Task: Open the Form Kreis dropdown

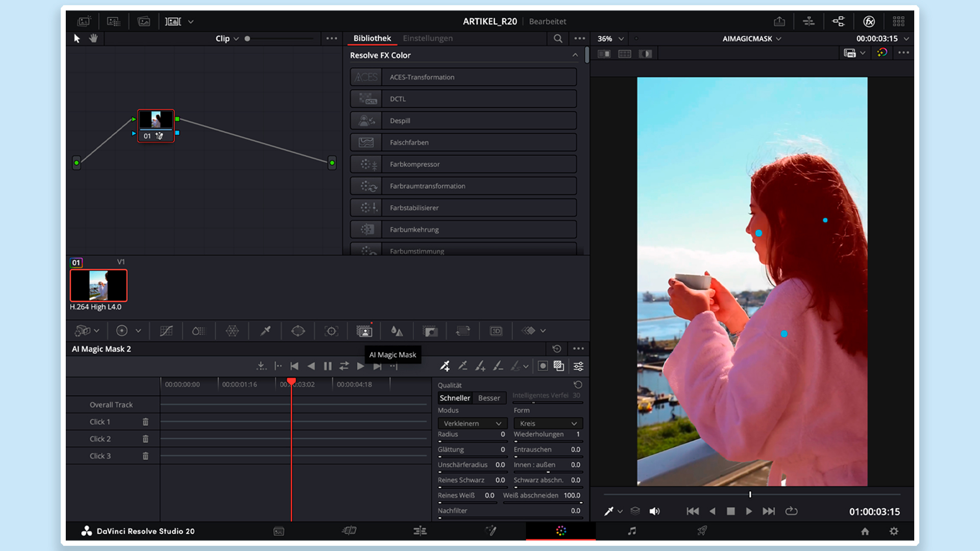Action: pyautogui.click(x=548, y=423)
